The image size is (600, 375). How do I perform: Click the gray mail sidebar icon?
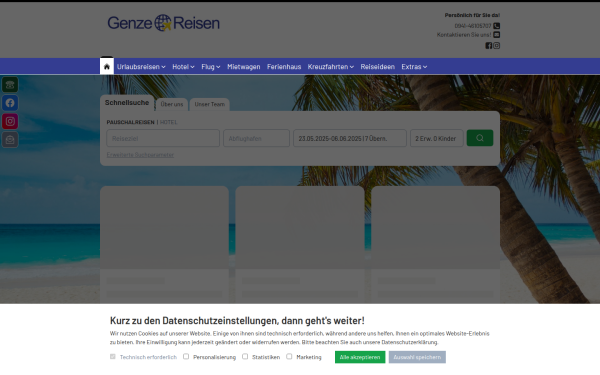[x=10, y=140]
